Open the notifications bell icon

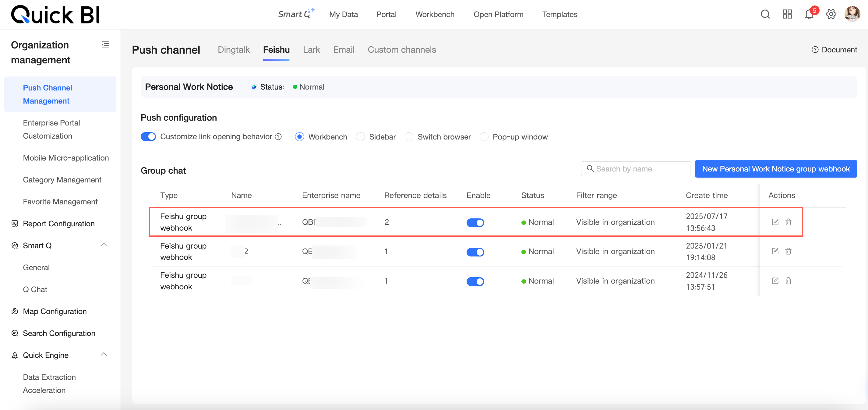pyautogui.click(x=809, y=15)
